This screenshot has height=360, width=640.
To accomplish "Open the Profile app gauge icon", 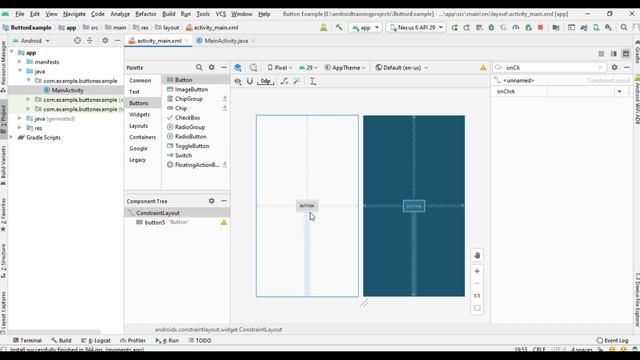I will [x=516, y=27].
